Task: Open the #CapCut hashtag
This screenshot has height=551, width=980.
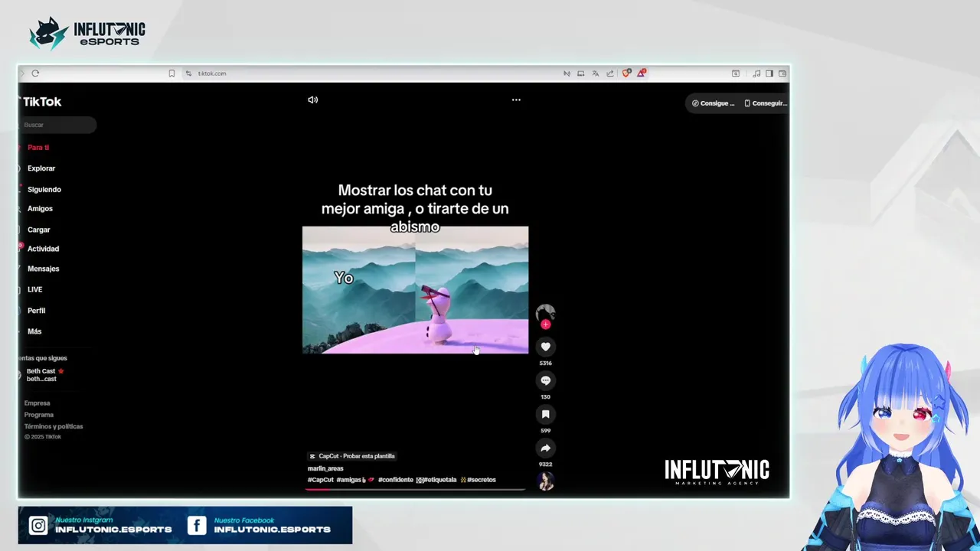Action: click(321, 480)
